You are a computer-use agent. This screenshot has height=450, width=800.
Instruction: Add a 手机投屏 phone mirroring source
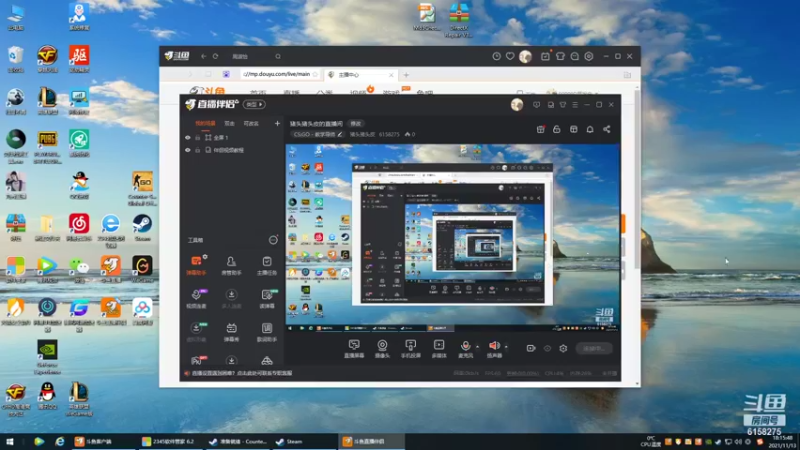pos(410,348)
